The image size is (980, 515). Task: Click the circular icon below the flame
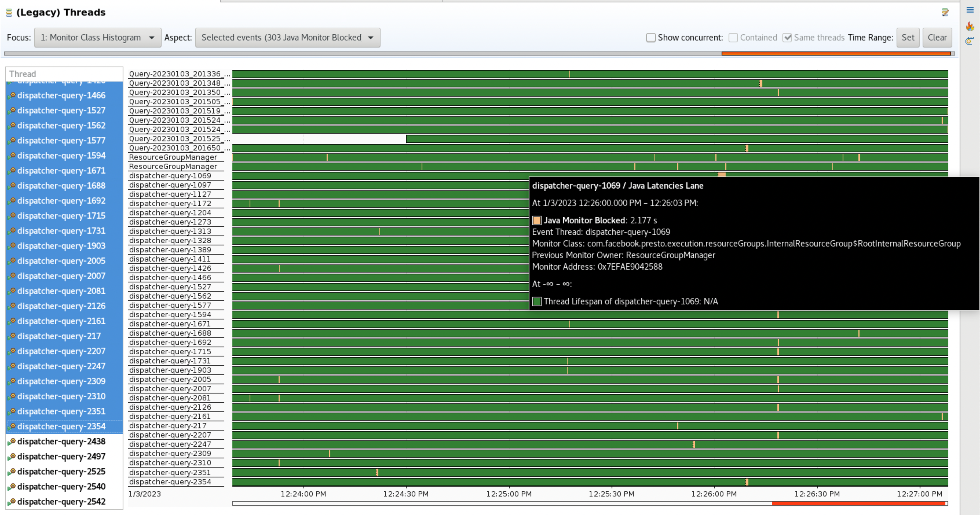point(970,41)
